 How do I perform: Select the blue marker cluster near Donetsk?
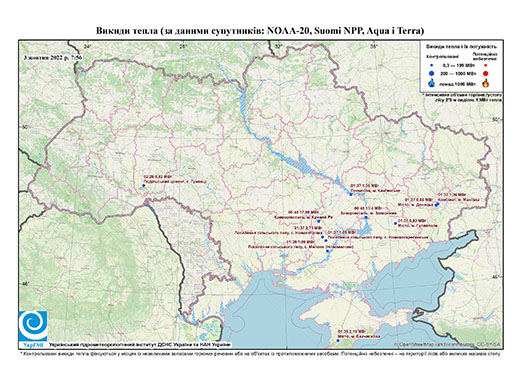click(436, 205)
